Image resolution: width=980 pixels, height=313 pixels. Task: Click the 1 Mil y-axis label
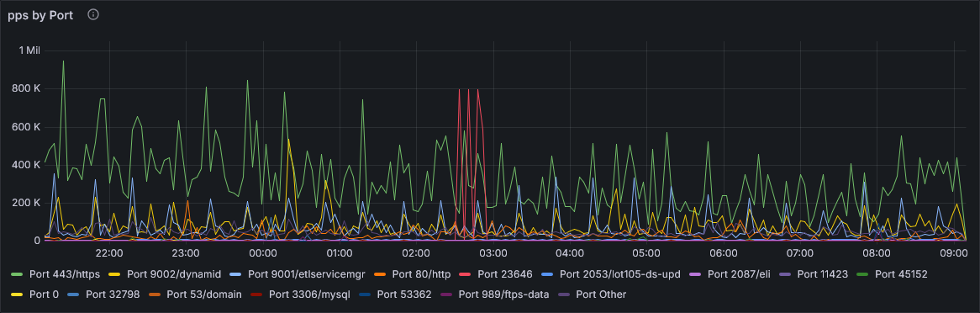(29, 50)
